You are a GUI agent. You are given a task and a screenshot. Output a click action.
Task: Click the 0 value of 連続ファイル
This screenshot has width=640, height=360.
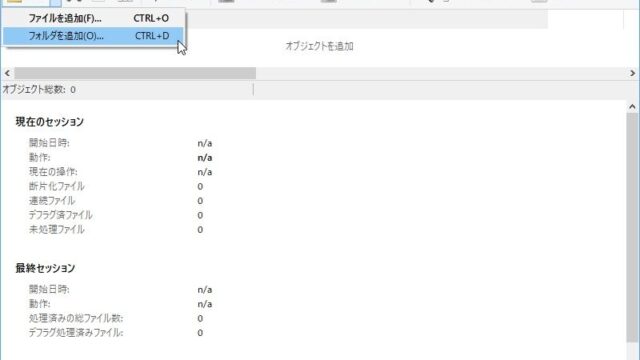[x=200, y=201]
